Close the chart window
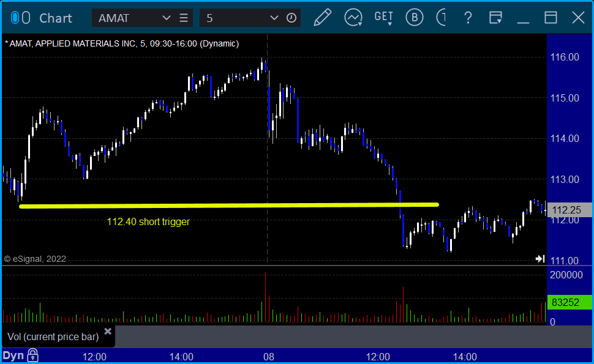This screenshot has width=594, height=364. point(578,18)
